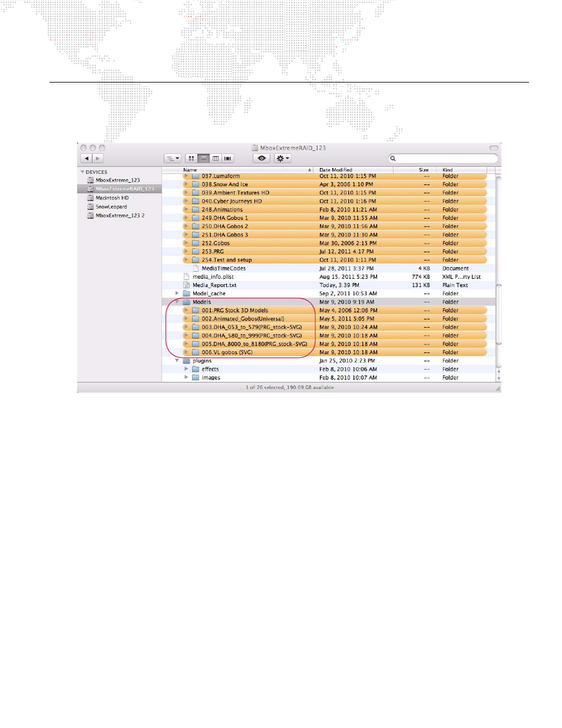Toggle the toolbar with the pill button

pyautogui.click(x=494, y=148)
